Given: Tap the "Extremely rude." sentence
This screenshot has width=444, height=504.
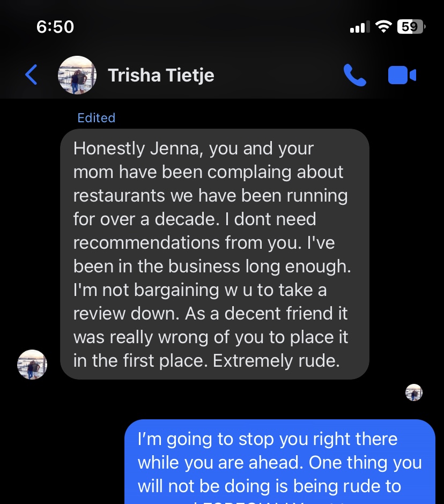Looking at the screenshot, I should [277, 361].
